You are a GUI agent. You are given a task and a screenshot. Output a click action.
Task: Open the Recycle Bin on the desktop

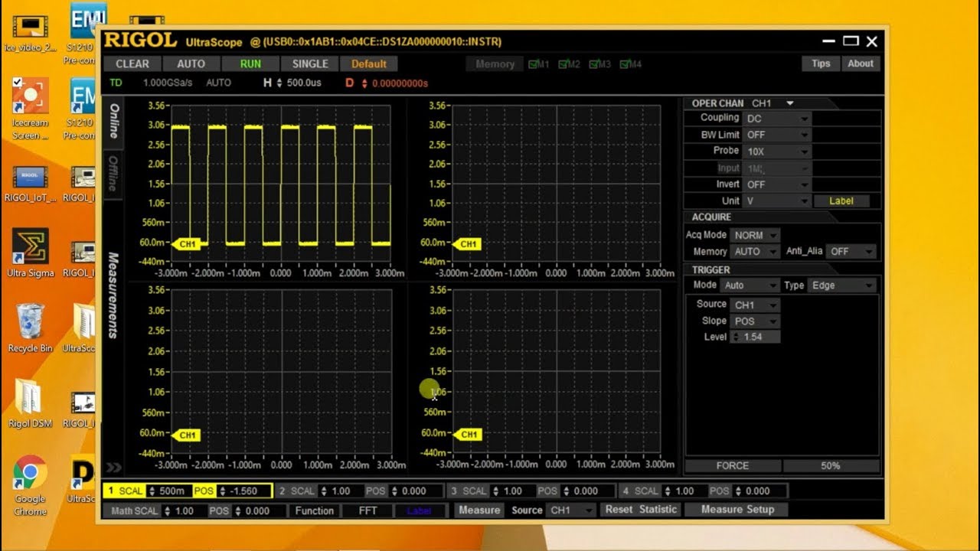coord(31,328)
